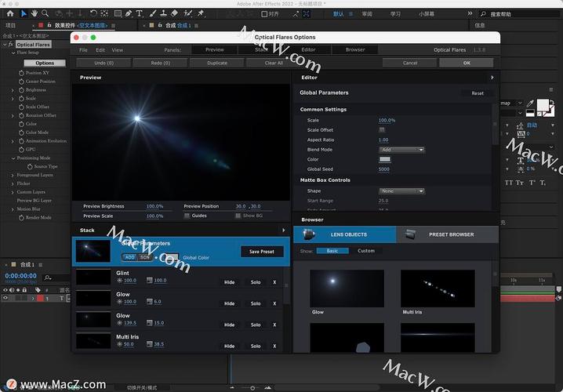The width and height of the screenshot is (563, 392).
Task: Open the Edit menu in Optical Flares
Action: [x=100, y=50]
